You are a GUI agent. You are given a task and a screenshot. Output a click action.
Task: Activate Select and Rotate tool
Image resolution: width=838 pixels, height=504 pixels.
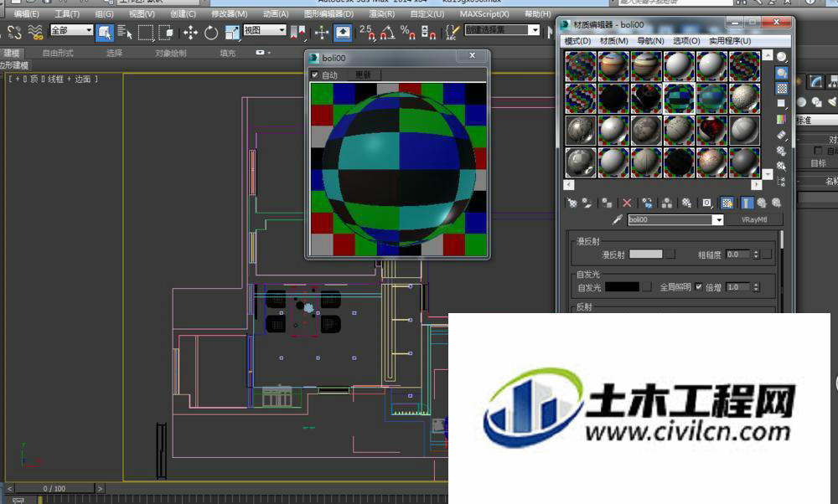[x=211, y=33]
